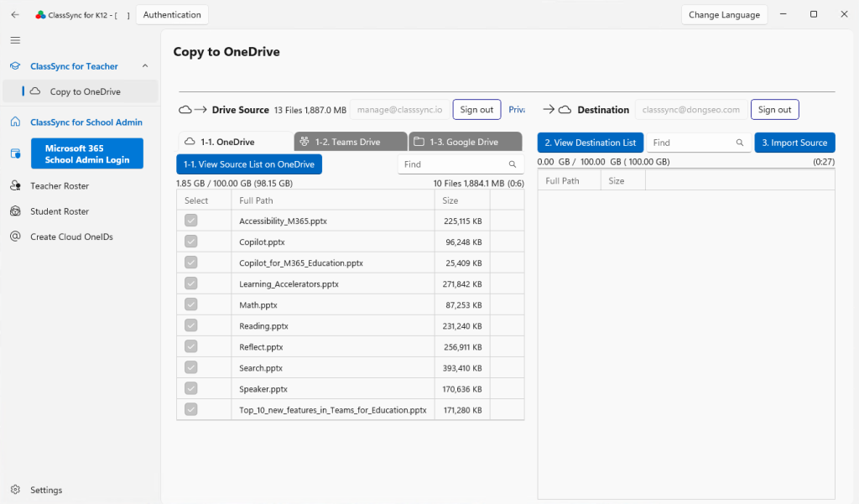Open the Authentication tab in title bar
This screenshot has height=504, width=859.
click(172, 15)
